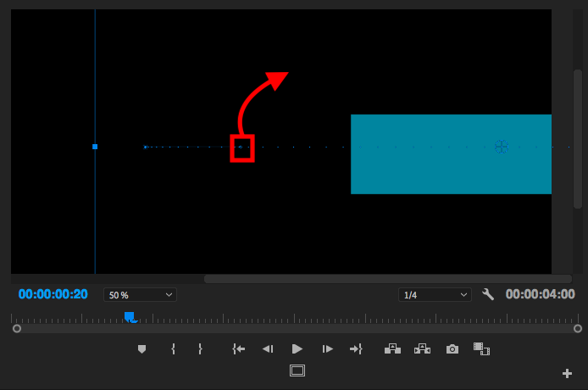588x390 pixels.
Task: Step back one frame
Action: click(268, 349)
